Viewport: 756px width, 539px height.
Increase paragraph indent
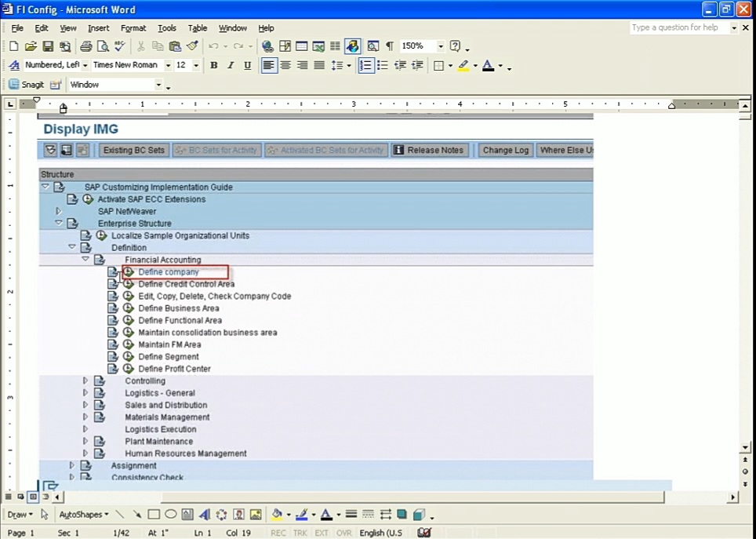[x=417, y=65]
